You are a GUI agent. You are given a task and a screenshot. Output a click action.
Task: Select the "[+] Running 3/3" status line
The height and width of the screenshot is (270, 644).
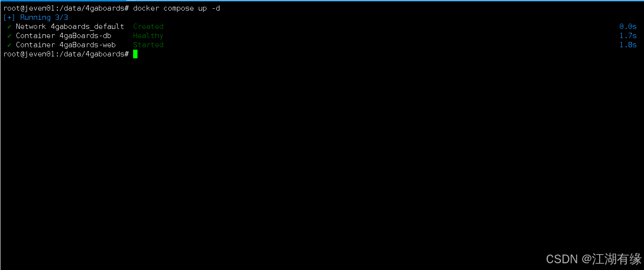pos(36,17)
